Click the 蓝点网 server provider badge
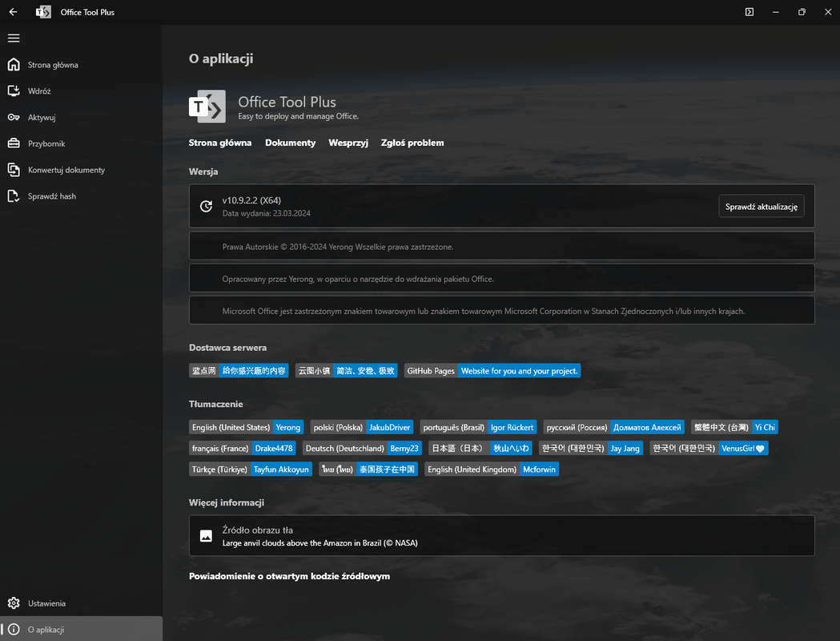This screenshot has width=840, height=641. (239, 370)
